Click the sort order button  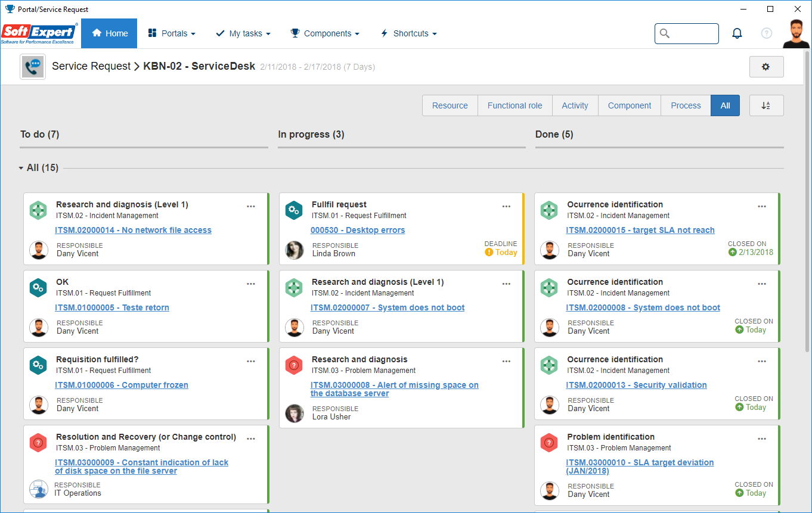[766, 105]
